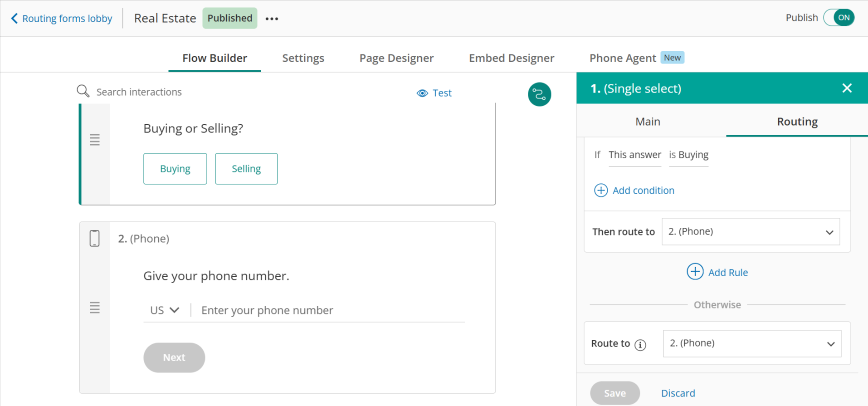The width and height of the screenshot is (868, 406).
Task: Close the Single select panel
Action: (847, 88)
